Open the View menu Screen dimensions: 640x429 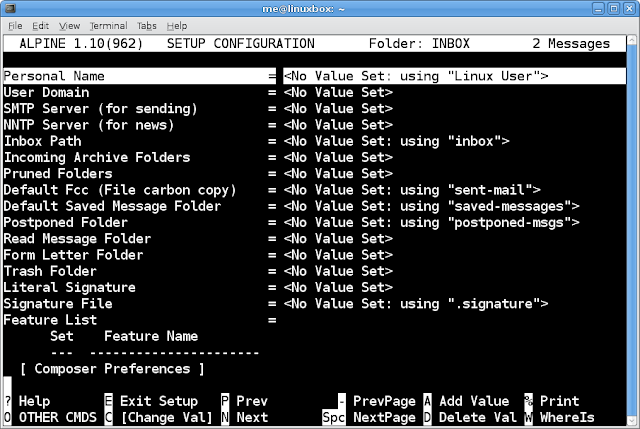click(69, 26)
